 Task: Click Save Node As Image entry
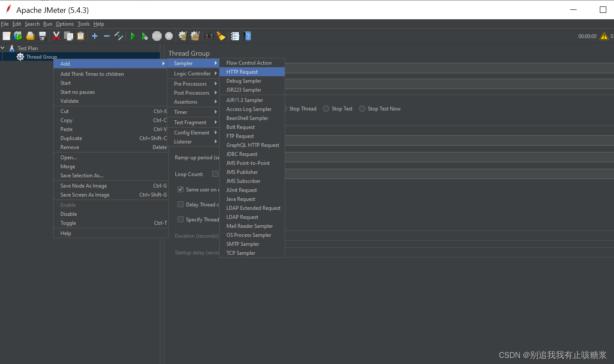point(111,185)
